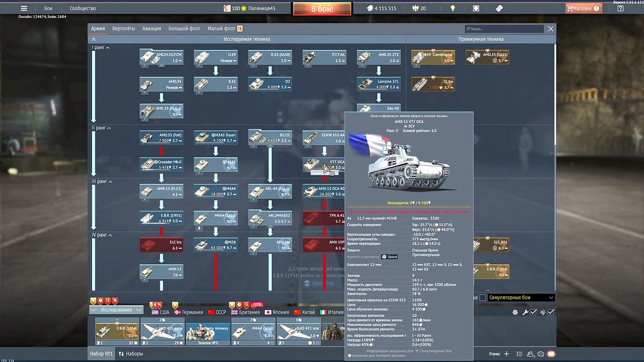Select the ARL-44 (ACL-1) tank card

tap(270, 191)
